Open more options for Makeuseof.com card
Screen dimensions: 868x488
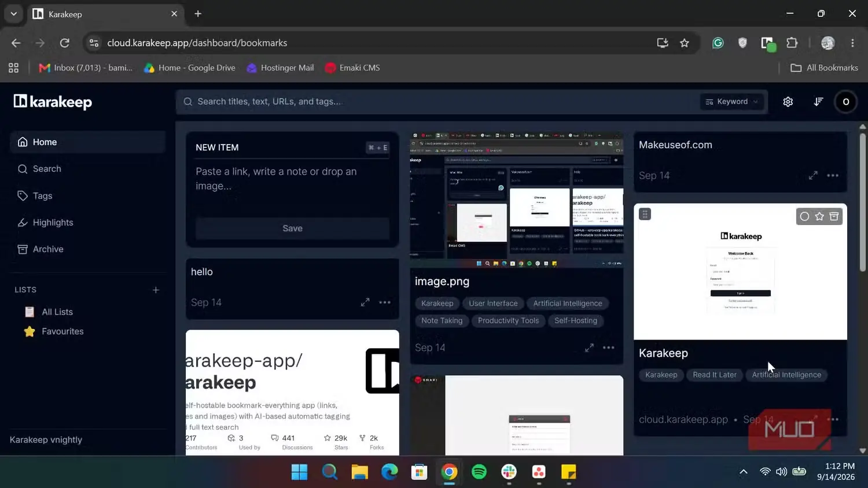(x=833, y=175)
